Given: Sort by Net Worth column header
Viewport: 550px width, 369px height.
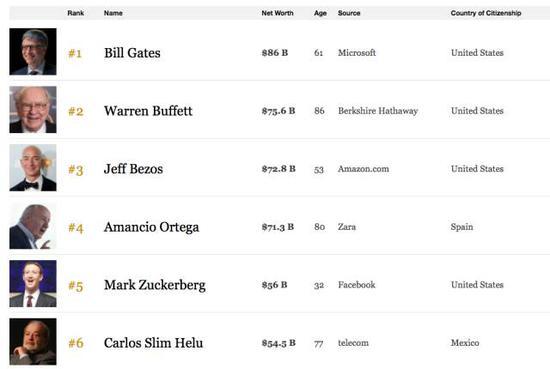Looking at the screenshot, I should pos(277,13).
